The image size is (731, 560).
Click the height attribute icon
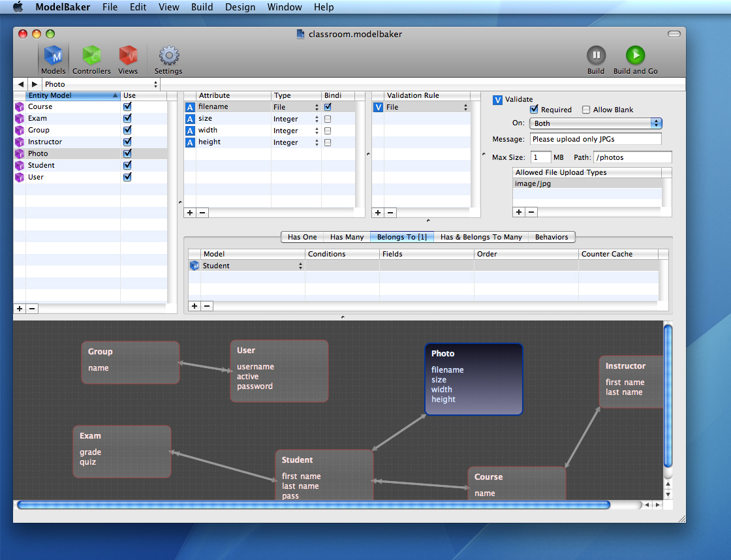190,142
